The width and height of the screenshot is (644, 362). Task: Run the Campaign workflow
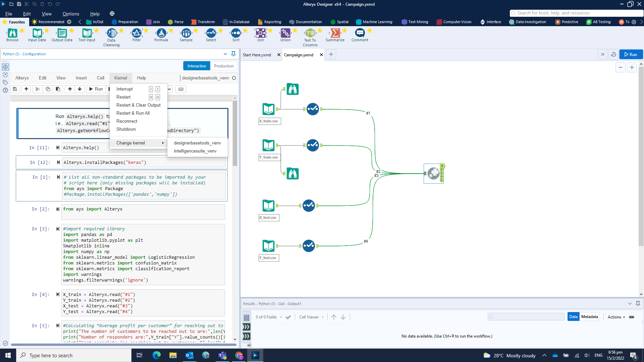[631, 54]
